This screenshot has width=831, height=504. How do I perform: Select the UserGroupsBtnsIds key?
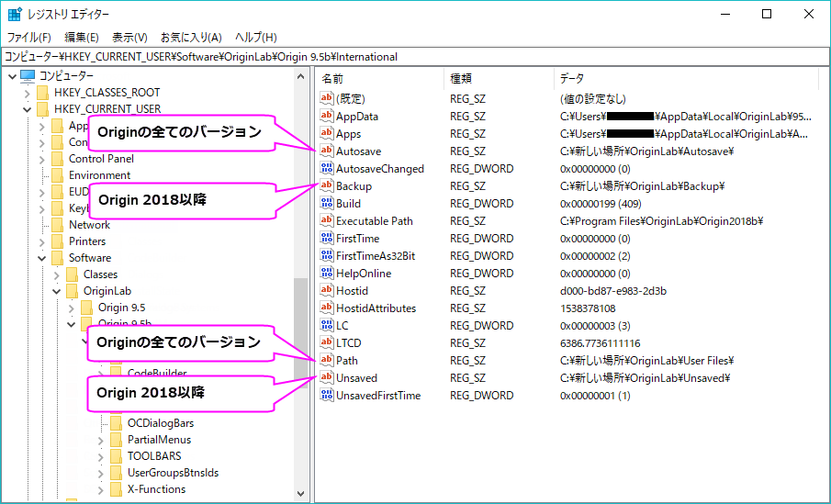(173, 473)
